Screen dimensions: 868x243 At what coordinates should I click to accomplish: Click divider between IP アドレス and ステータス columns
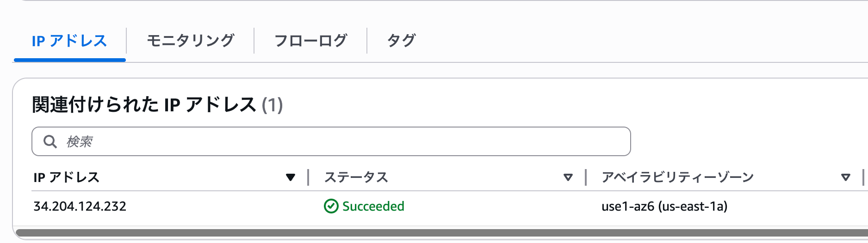point(308,177)
